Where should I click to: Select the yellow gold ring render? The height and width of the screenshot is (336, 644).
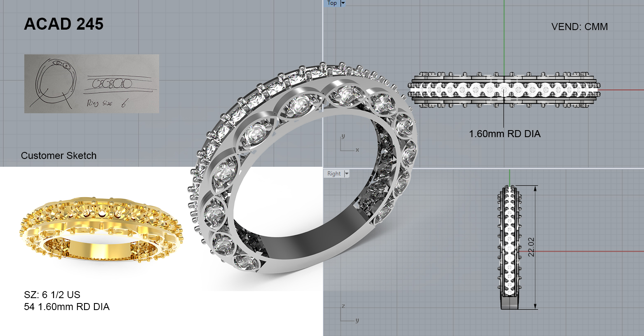pyautogui.click(x=101, y=230)
